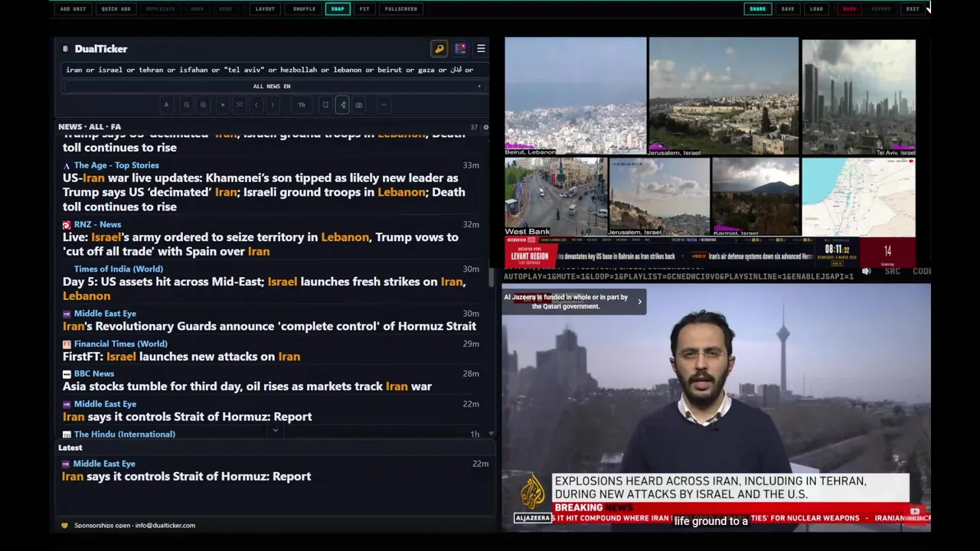Click the LOAD button

tap(817, 9)
